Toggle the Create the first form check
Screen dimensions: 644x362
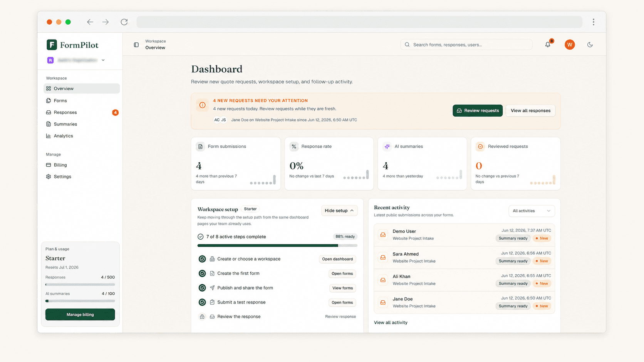(202, 274)
